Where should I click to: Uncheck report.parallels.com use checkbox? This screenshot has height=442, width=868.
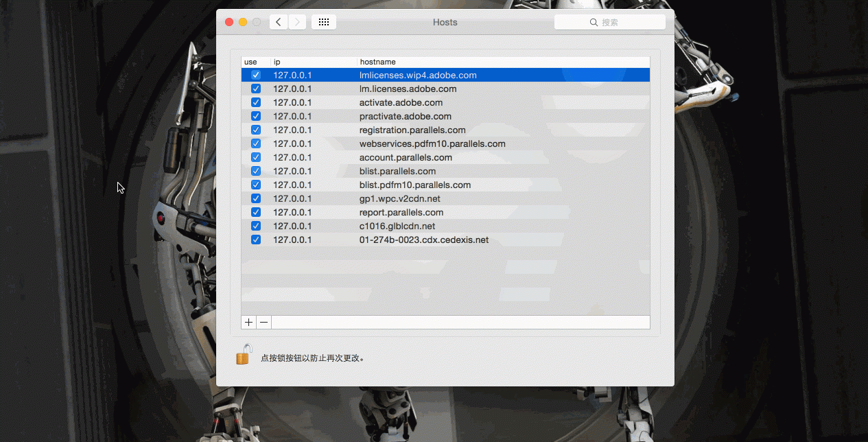click(x=255, y=211)
